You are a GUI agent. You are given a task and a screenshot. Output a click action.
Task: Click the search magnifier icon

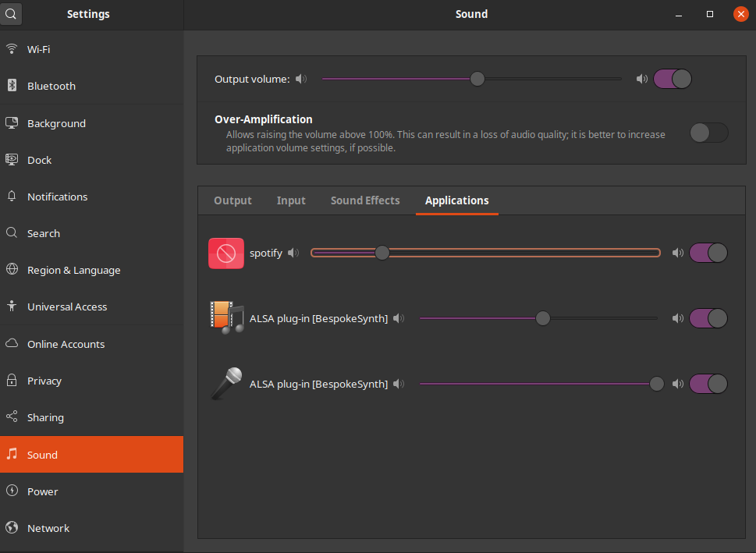point(11,14)
